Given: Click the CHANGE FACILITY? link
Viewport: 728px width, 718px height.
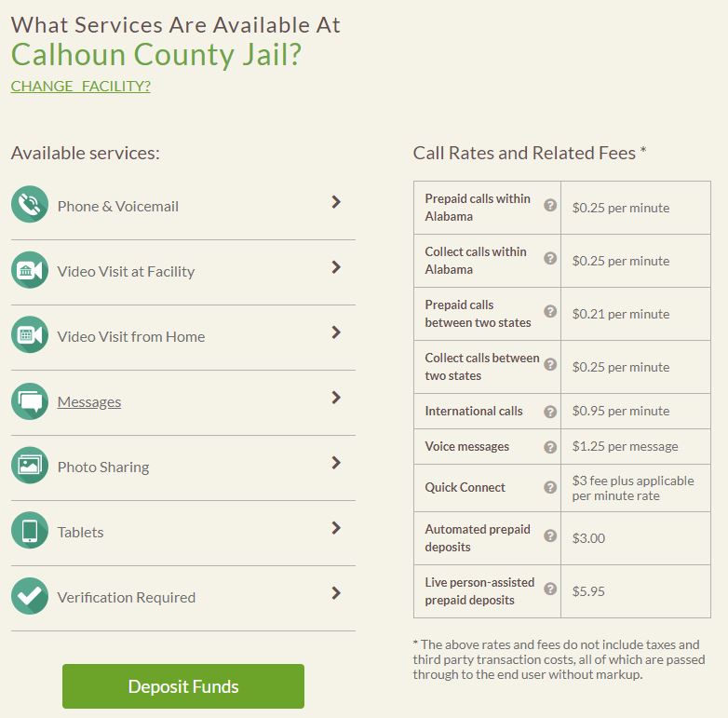Looking at the screenshot, I should (81, 86).
